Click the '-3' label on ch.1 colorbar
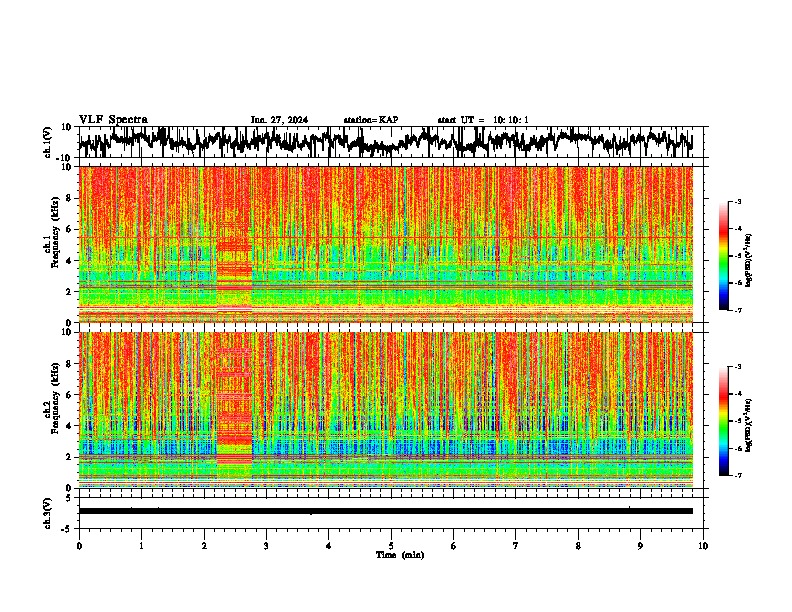This screenshot has width=792, height=612. (737, 201)
